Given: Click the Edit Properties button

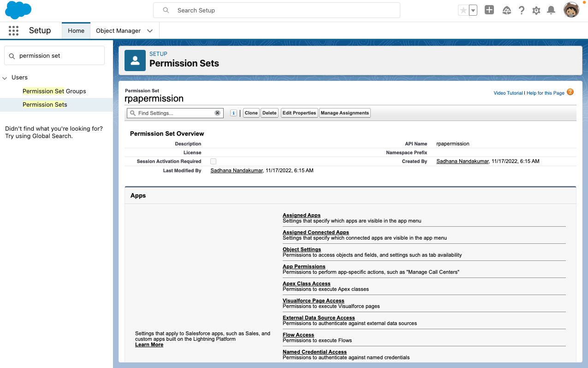Looking at the screenshot, I should (299, 113).
